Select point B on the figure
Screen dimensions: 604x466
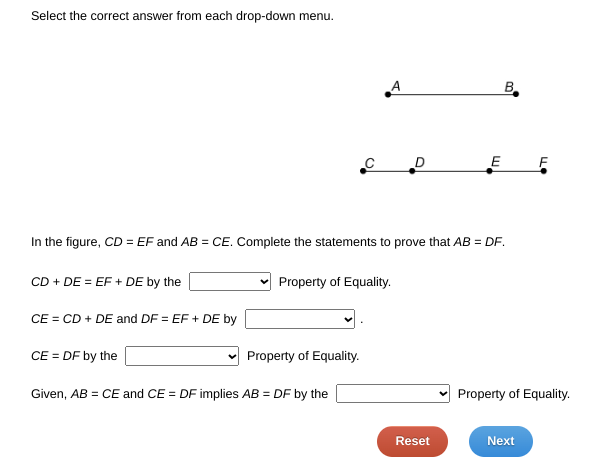pos(516,94)
